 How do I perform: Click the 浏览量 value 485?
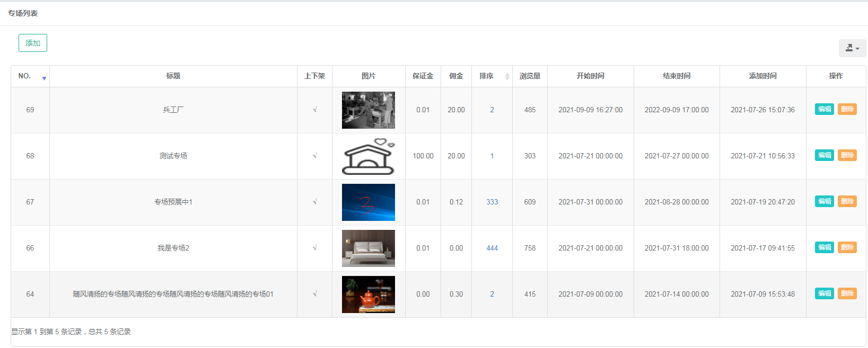[530, 110]
